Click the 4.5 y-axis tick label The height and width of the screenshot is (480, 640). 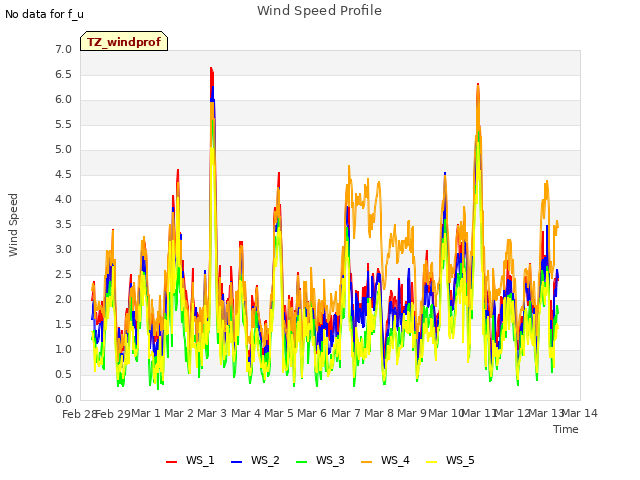coord(63,175)
